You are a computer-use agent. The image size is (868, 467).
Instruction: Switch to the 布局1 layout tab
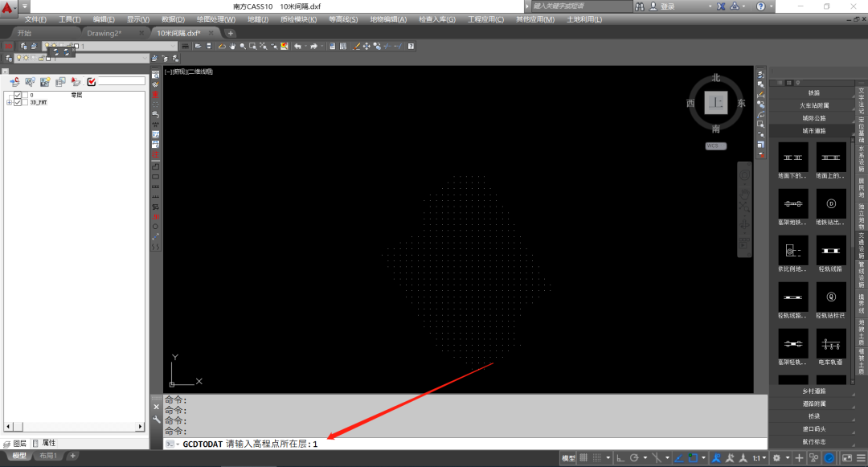click(x=48, y=456)
